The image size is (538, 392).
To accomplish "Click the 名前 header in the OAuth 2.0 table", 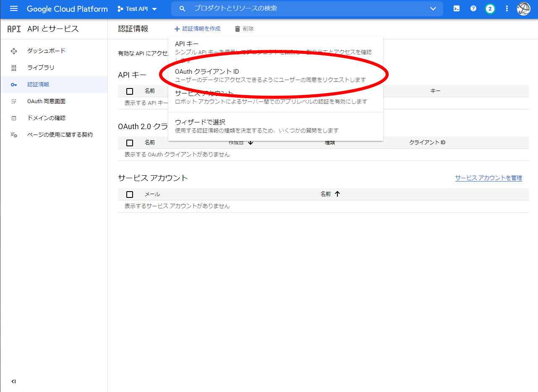I will (150, 143).
